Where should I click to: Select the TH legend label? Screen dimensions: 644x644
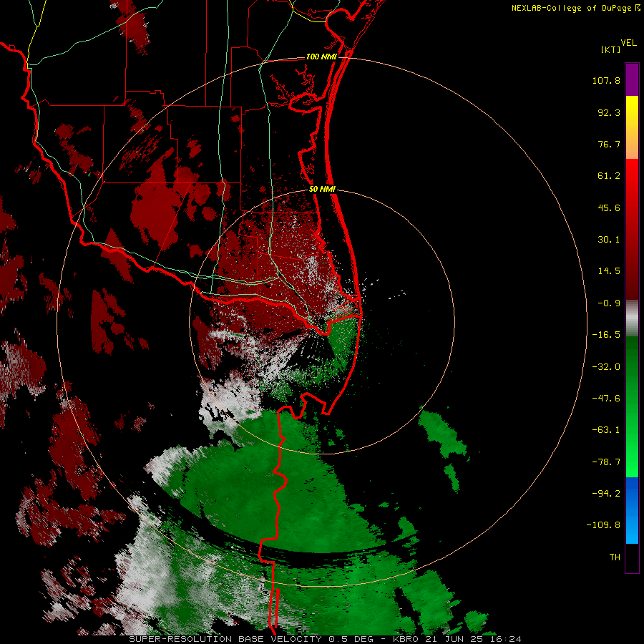[x=615, y=557]
